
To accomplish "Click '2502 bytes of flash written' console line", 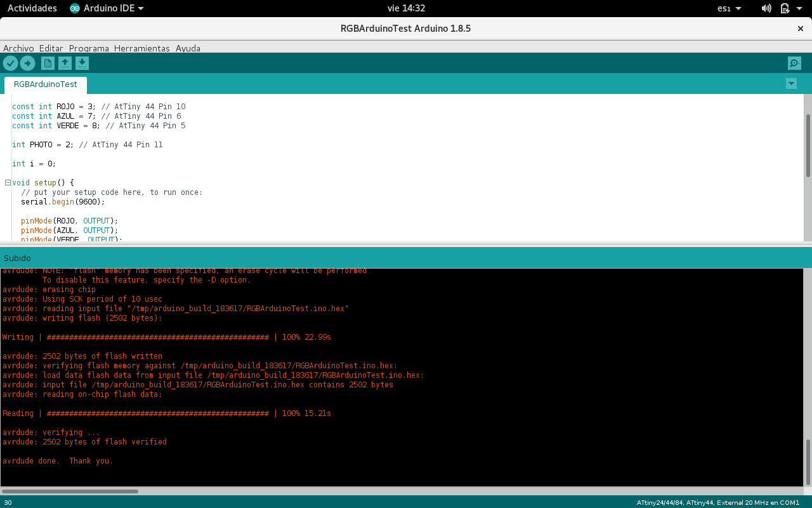I will pos(82,356).
